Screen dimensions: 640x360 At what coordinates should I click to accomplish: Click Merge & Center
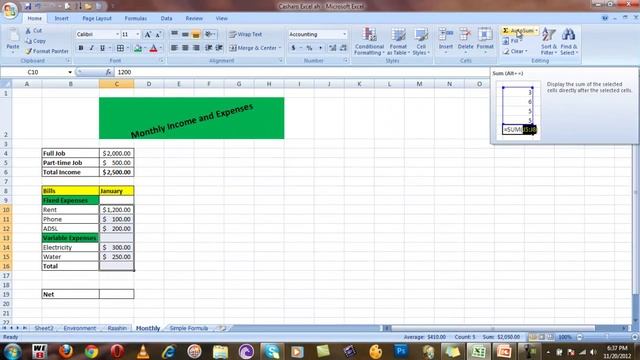point(255,48)
